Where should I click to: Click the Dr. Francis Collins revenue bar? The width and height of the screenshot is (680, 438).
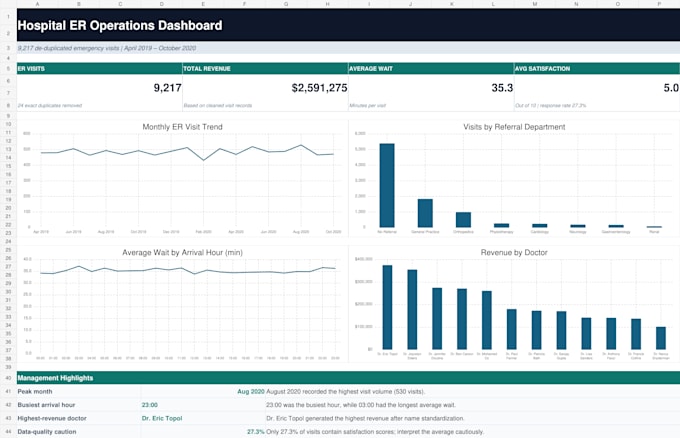(x=636, y=334)
